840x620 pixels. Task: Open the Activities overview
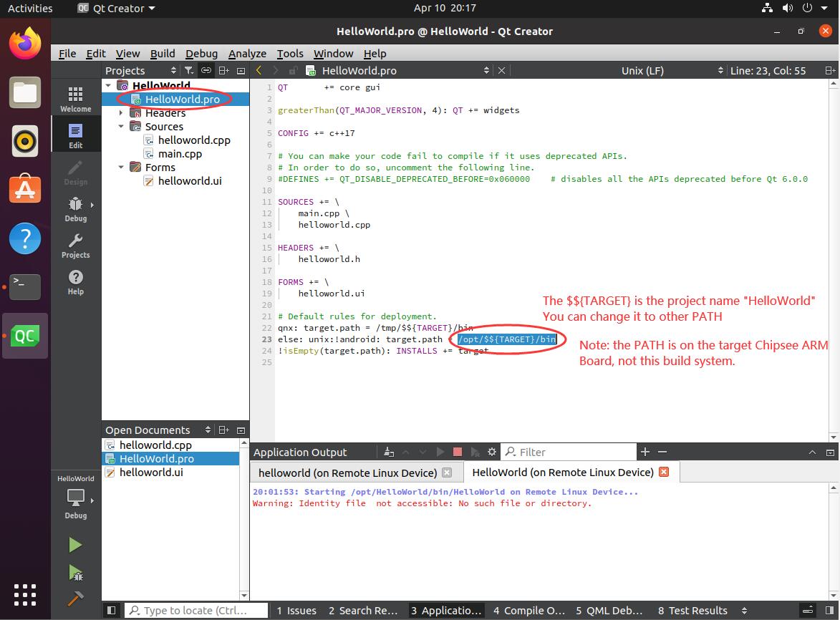30,8
